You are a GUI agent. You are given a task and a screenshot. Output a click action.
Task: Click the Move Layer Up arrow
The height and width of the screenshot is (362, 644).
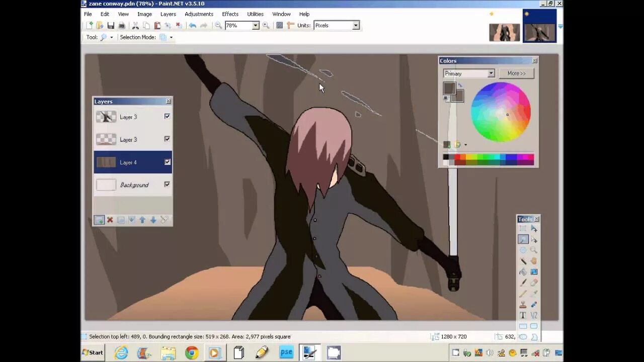click(x=142, y=220)
